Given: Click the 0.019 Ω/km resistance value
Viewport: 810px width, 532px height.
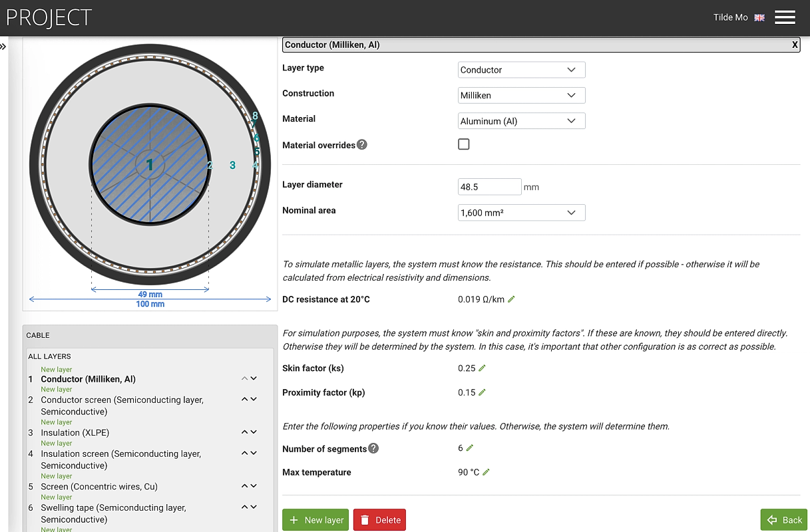Looking at the screenshot, I should [x=481, y=299].
